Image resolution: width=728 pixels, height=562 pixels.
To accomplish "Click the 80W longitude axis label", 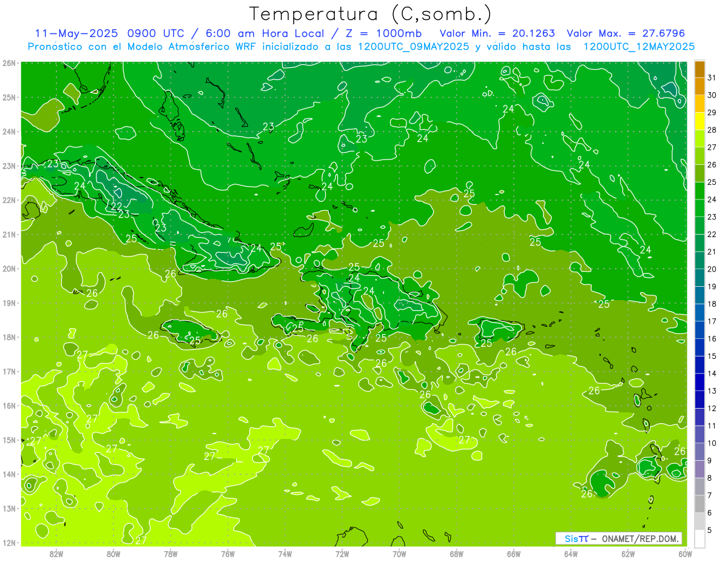I will (x=113, y=554).
